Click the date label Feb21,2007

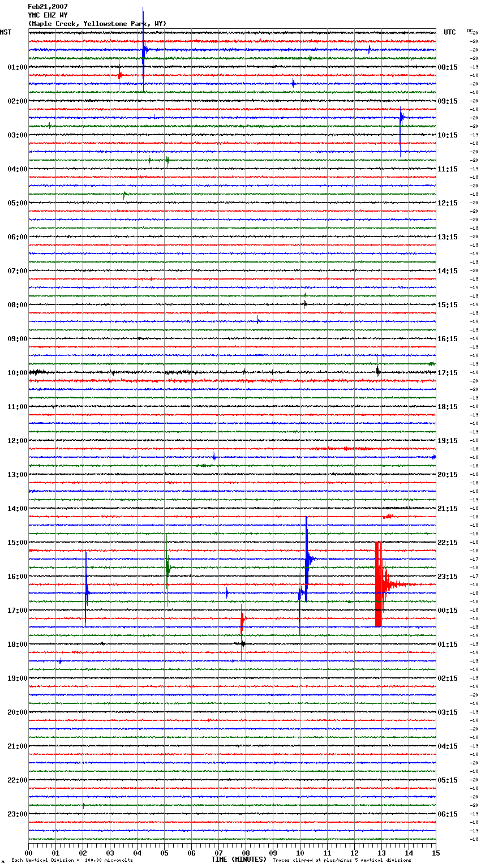point(48,7)
